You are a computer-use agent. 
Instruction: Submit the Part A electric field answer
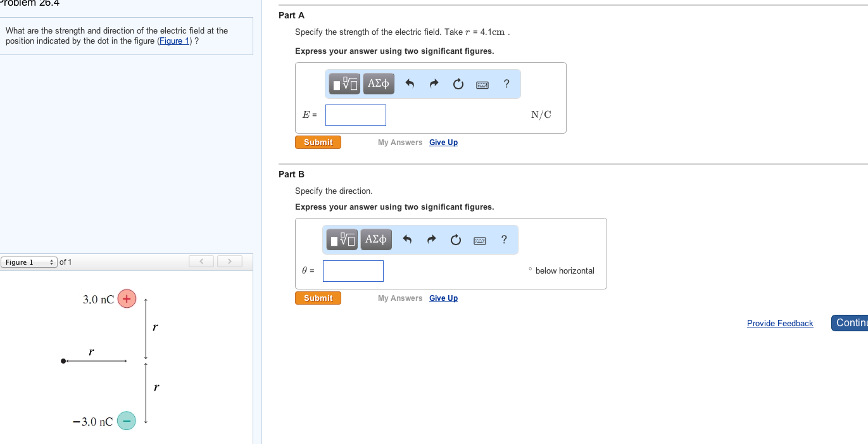pyautogui.click(x=318, y=143)
